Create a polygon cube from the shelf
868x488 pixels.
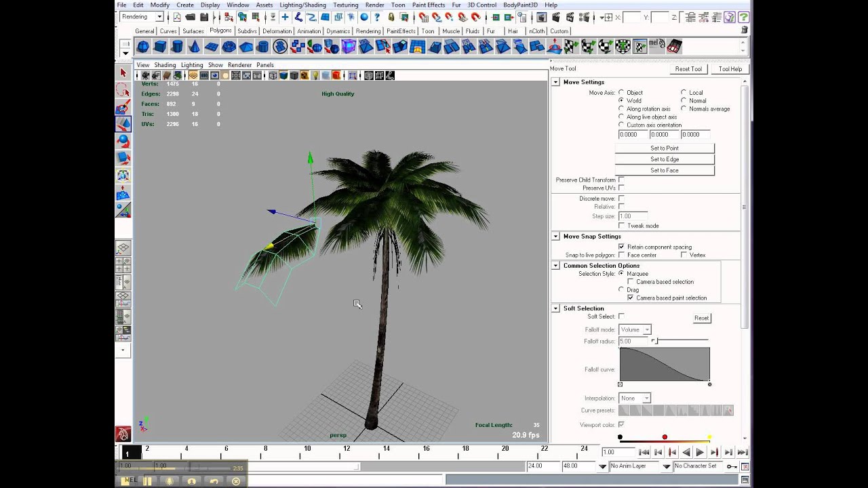160,47
